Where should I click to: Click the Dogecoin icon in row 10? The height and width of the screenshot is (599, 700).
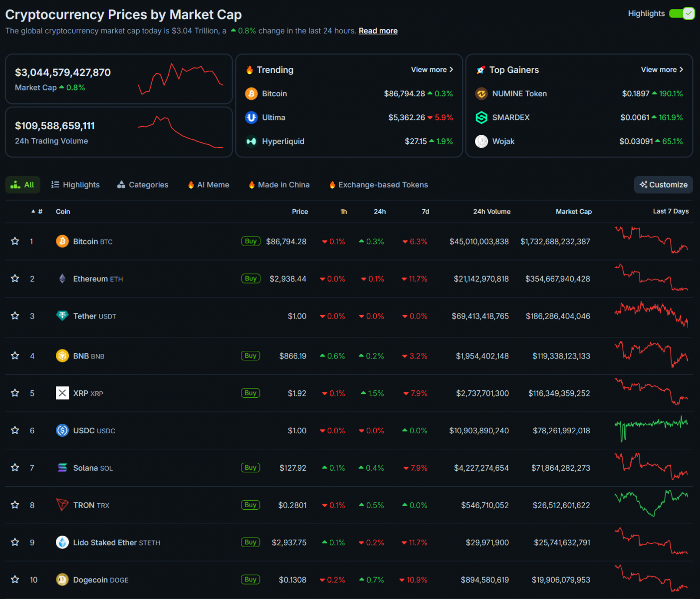(62, 580)
